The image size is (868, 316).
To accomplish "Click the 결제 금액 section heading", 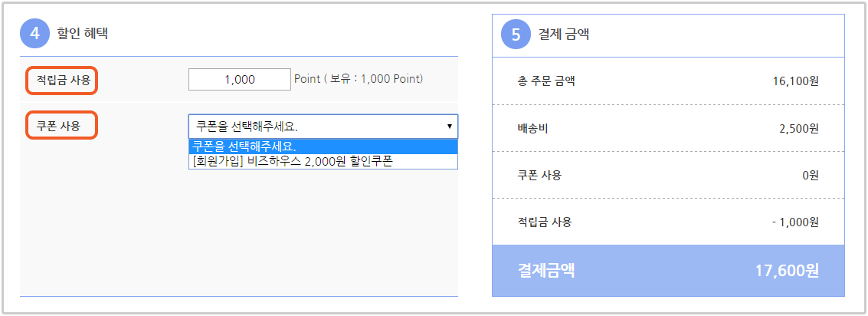I will (x=564, y=35).
